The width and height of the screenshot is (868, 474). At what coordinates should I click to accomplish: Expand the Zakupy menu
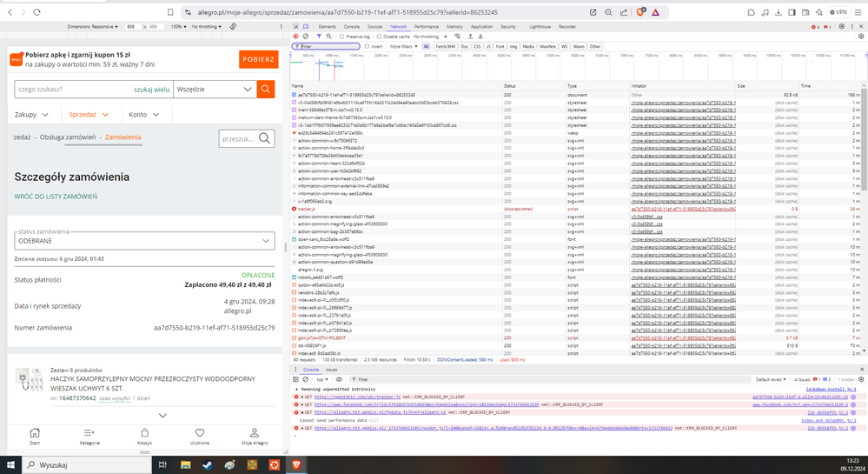(31, 114)
